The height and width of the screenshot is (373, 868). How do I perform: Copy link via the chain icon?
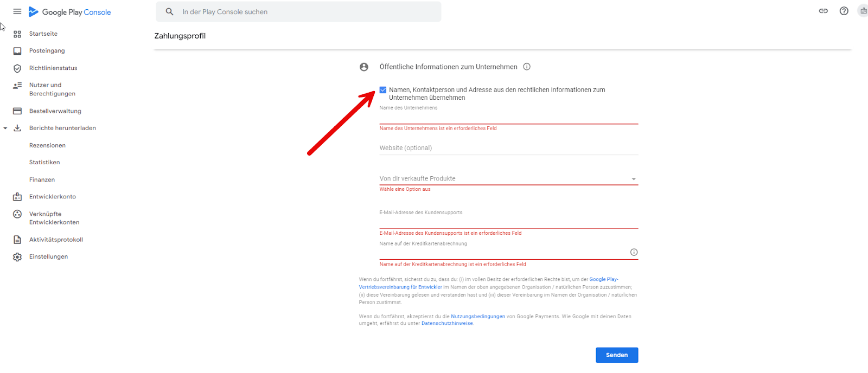[x=823, y=11]
